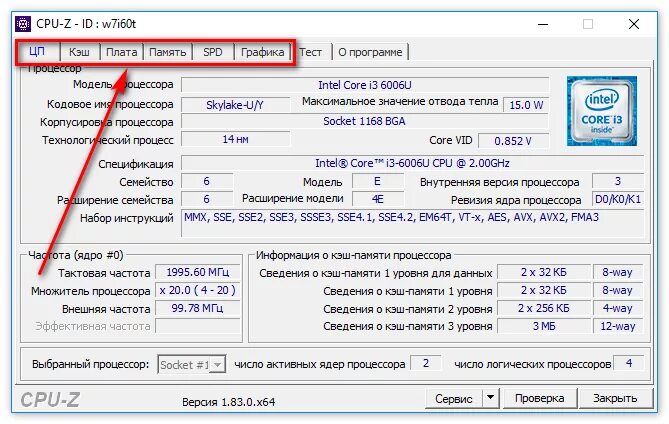The width and height of the screenshot is (669, 424).
Task: Click the Версия 1.83.0.x64 text
Action: [229, 402]
